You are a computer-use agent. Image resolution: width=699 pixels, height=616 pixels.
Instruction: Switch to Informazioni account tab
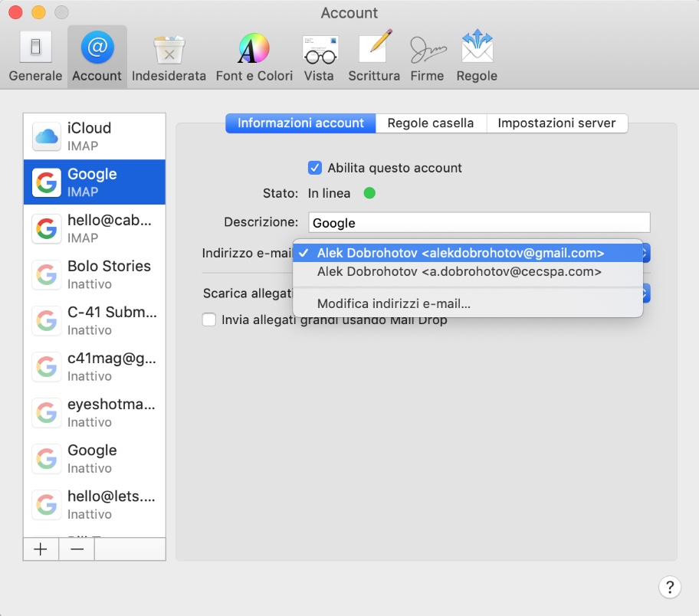coord(300,123)
